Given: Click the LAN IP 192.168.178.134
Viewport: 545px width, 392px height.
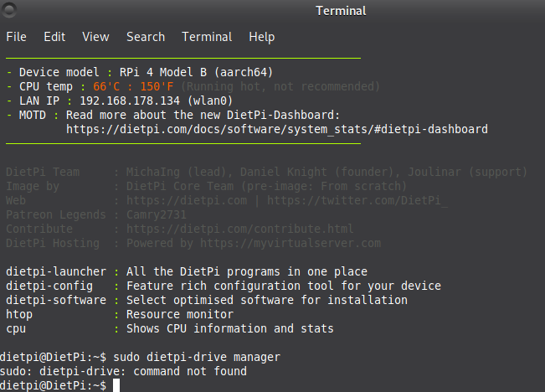Looking at the screenshot, I should tap(130, 101).
